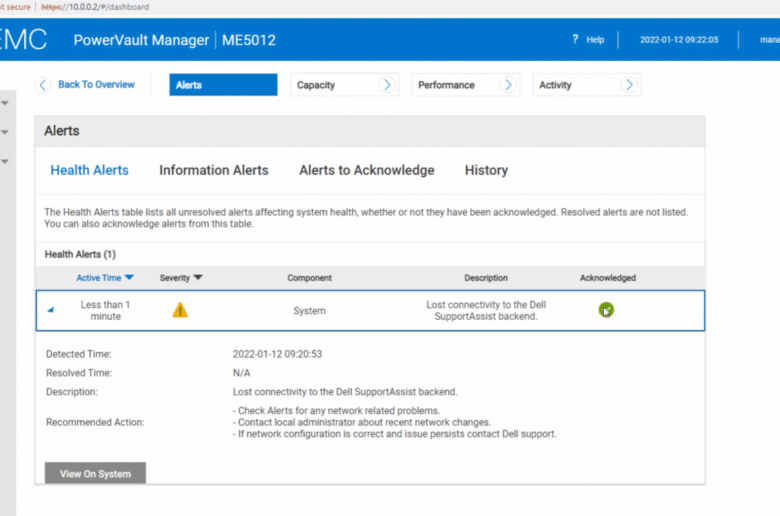Click the Severity column header text
Screen dimensions: 780x516
(x=175, y=278)
